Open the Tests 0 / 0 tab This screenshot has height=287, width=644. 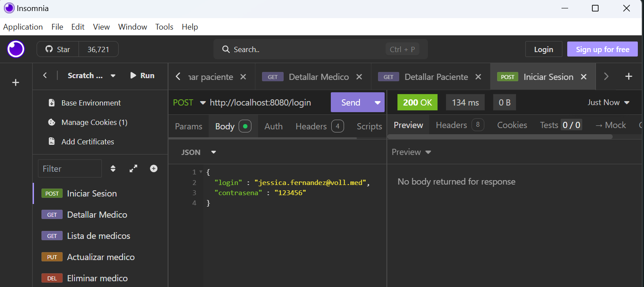coord(561,125)
